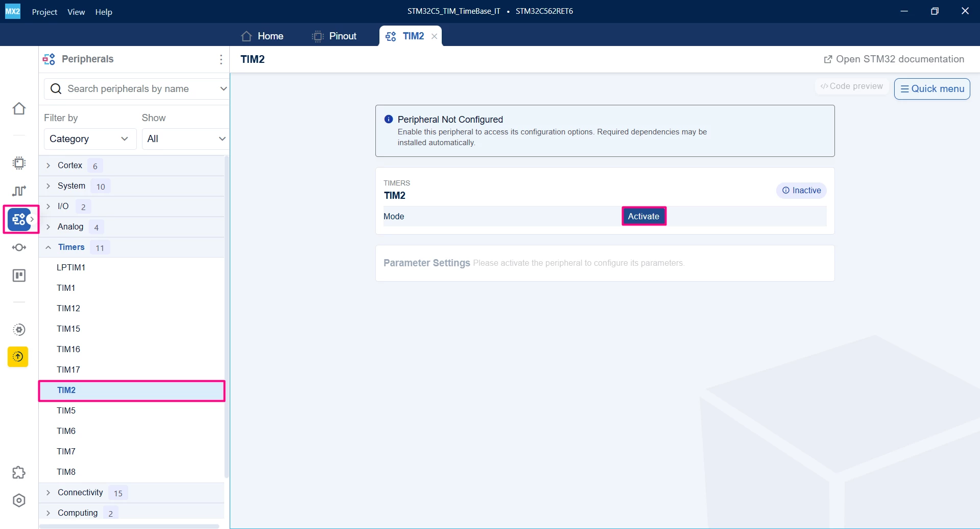
Task: Select TIM5 in the Timers list
Action: [132, 410]
